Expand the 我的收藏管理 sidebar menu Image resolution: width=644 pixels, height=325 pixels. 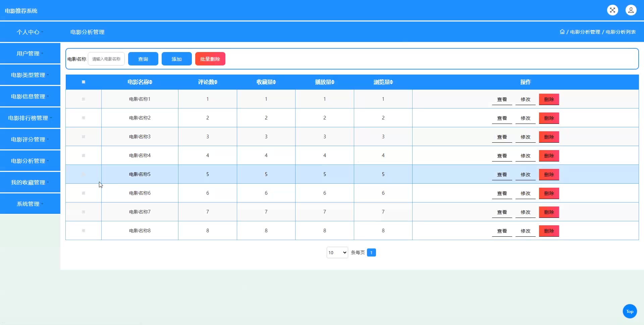click(x=30, y=182)
